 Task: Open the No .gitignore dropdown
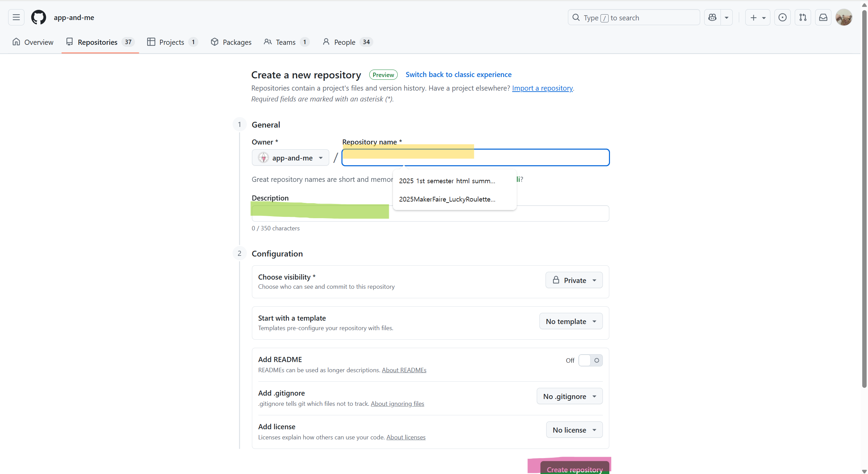569,396
